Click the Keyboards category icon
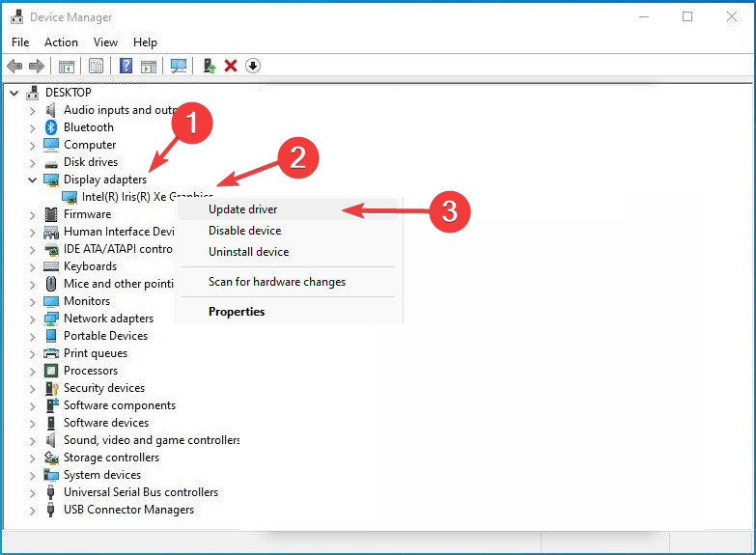This screenshot has width=756, height=555. coord(51,266)
